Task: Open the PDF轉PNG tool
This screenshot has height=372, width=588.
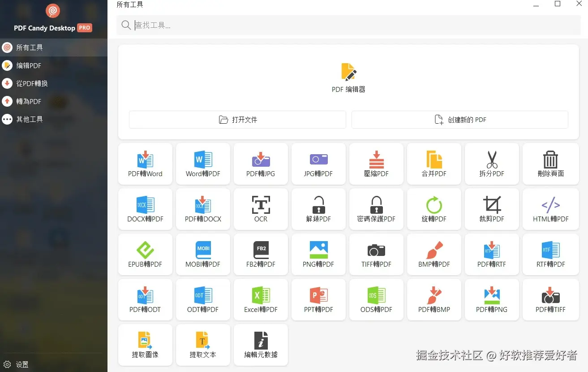Action: (492, 299)
